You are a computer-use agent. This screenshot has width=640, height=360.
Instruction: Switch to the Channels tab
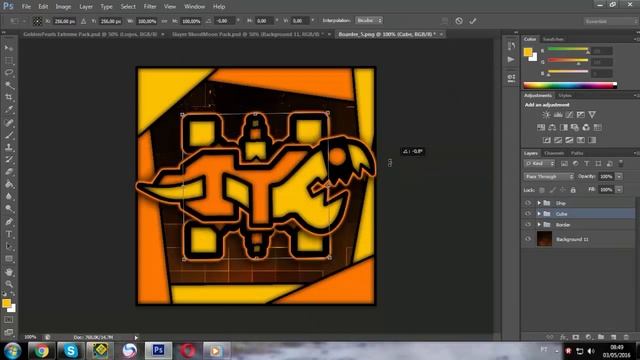[x=553, y=153]
